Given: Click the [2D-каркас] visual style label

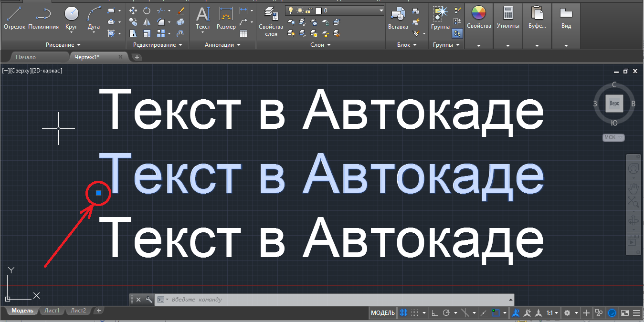Looking at the screenshot, I should tap(47, 71).
